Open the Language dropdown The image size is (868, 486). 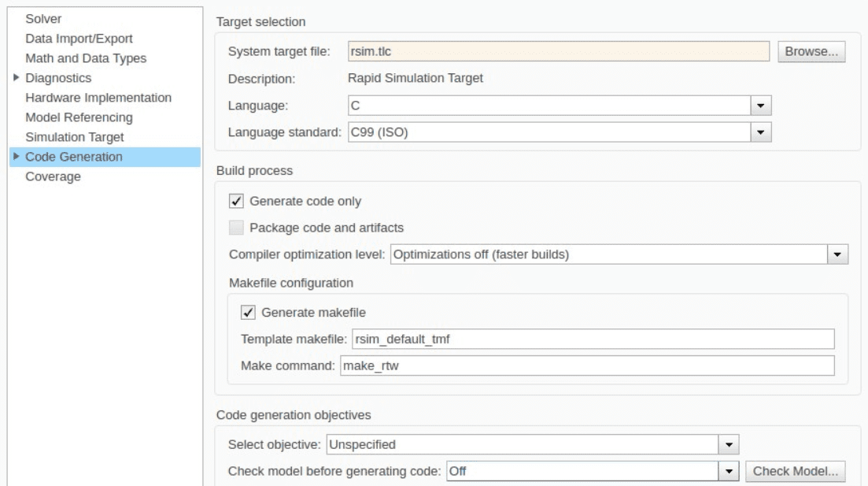(x=760, y=105)
